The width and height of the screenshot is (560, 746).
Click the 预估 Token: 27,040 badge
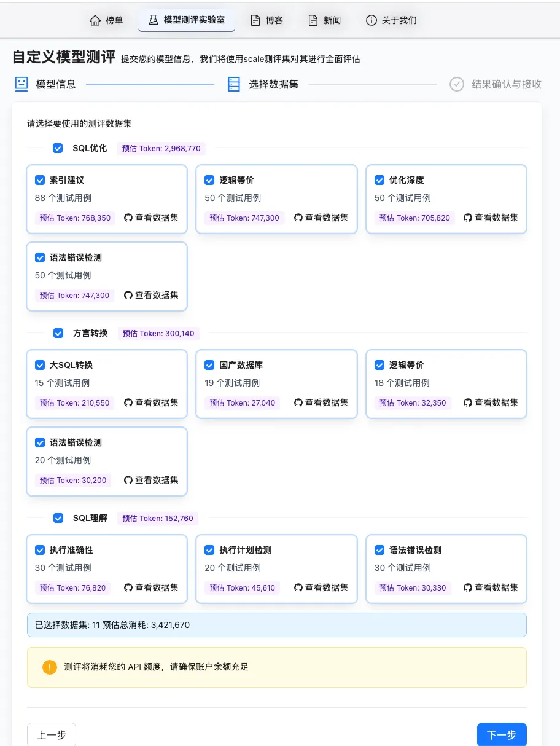point(243,402)
